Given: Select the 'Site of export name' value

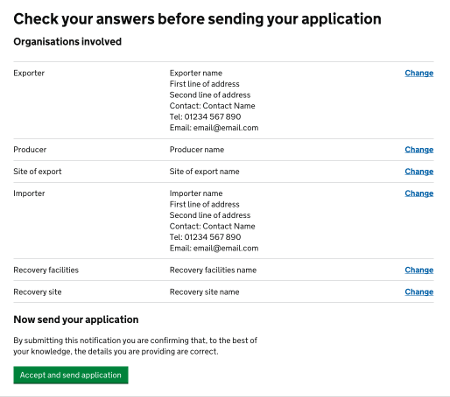Looking at the screenshot, I should tap(204, 172).
